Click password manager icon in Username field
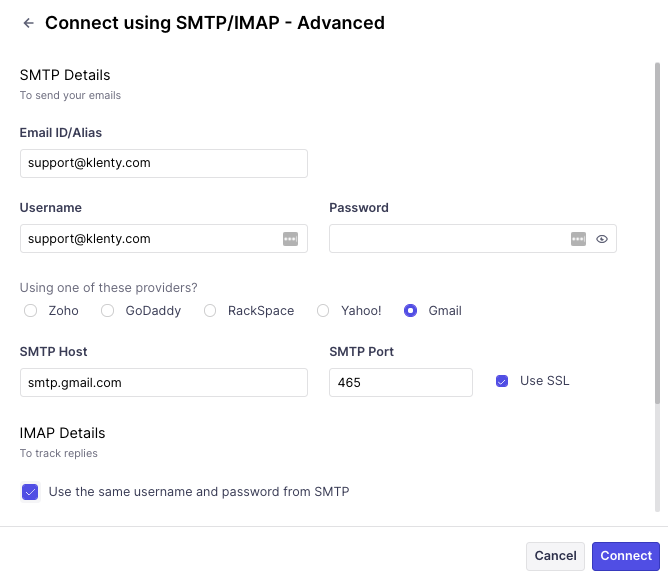The height and width of the screenshot is (581, 668). (290, 239)
